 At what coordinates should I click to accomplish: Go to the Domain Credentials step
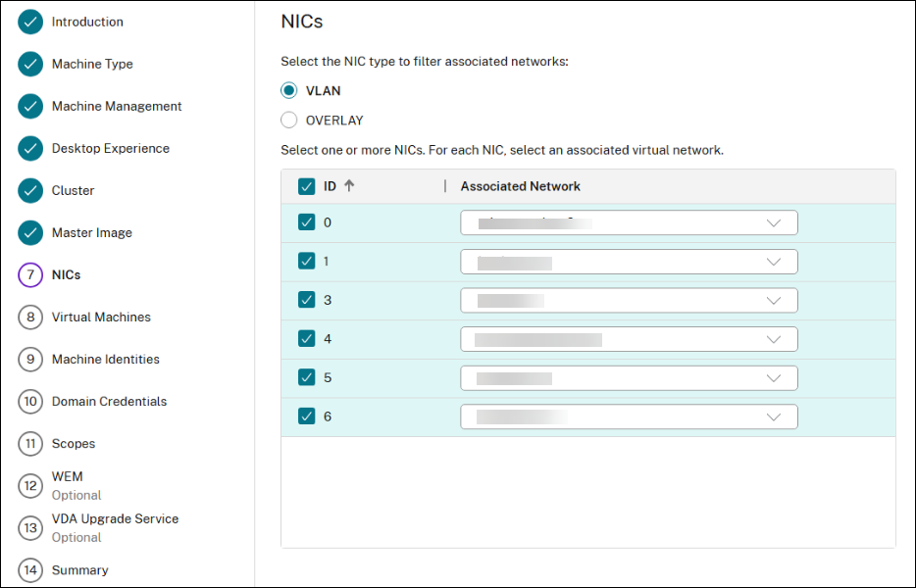click(x=108, y=401)
